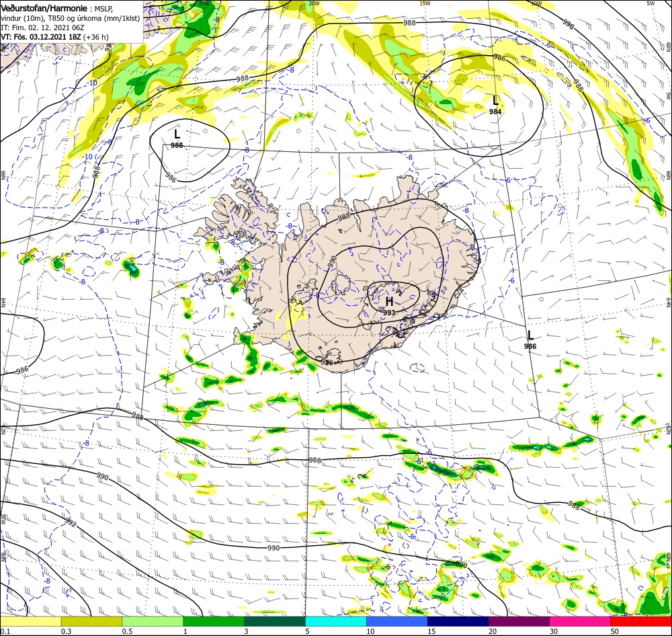Click the L 986 low east of Iceland

530,340
